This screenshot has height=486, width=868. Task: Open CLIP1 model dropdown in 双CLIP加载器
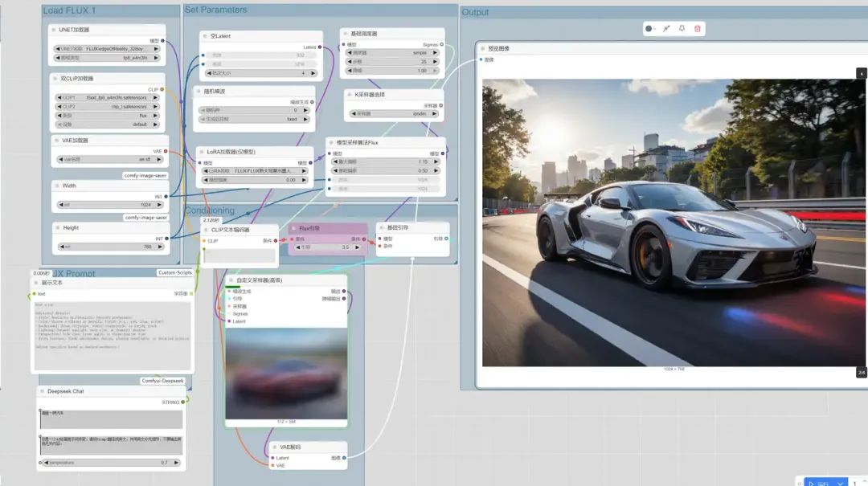108,97
